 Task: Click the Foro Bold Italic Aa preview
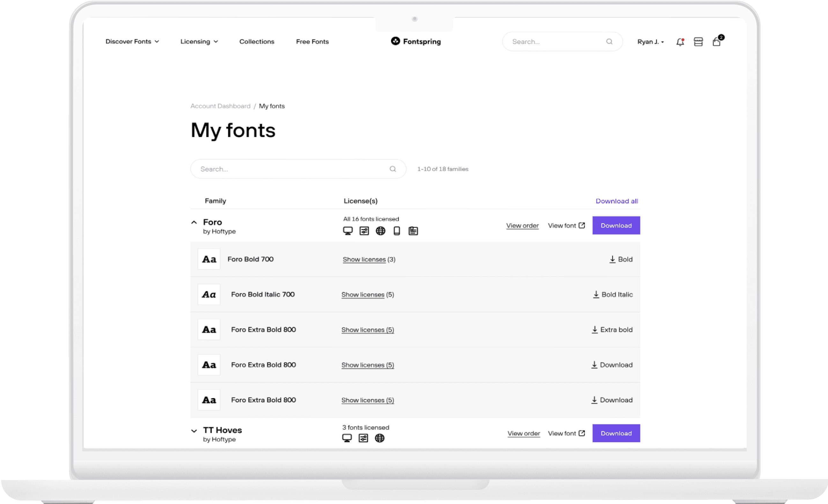pyautogui.click(x=209, y=295)
